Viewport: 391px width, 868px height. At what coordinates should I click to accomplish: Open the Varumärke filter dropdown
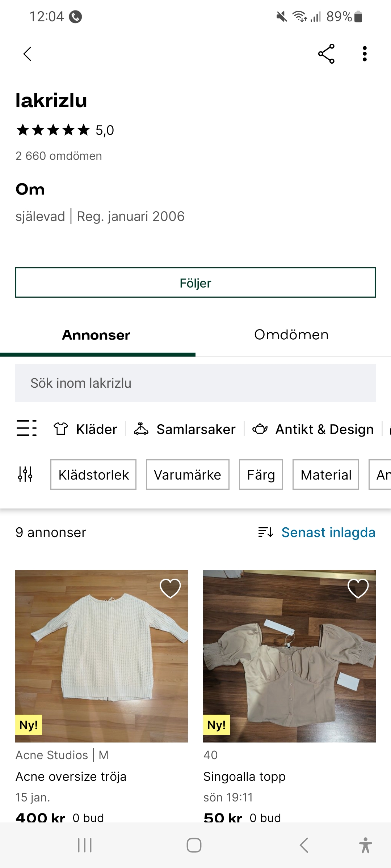(x=188, y=475)
